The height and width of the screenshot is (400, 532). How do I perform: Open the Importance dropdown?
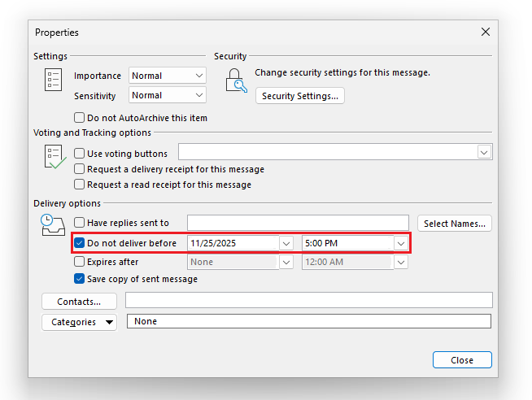coord(168,76)
